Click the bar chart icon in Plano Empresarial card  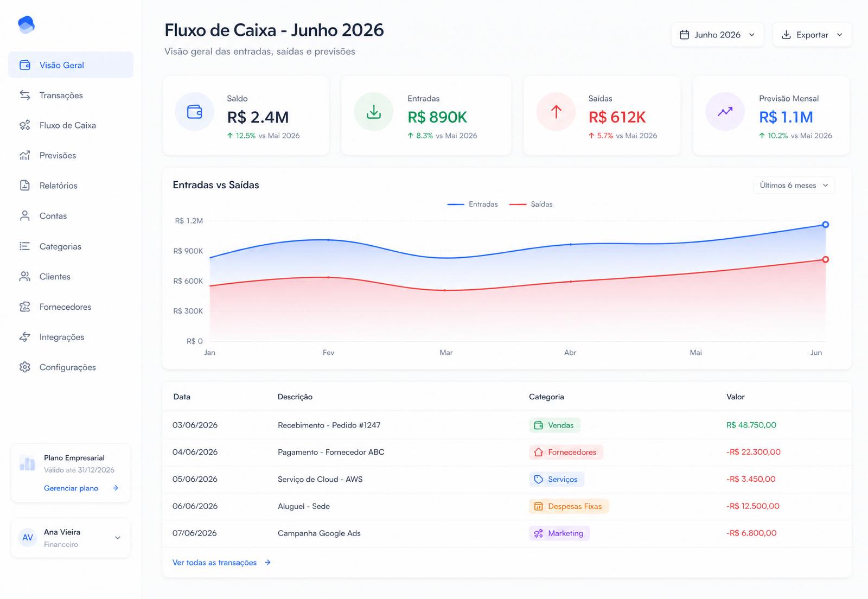pos(27,463)
